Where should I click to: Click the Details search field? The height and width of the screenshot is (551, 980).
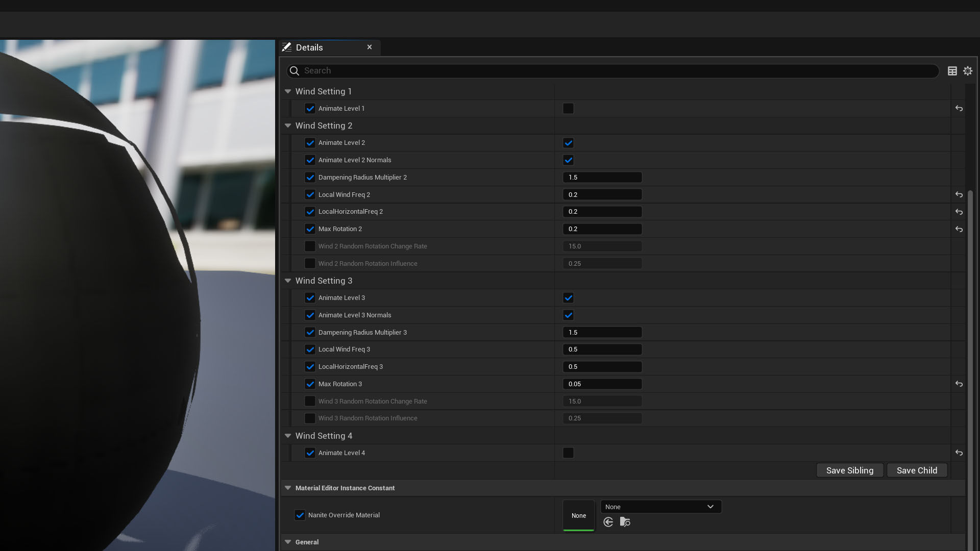612,71
